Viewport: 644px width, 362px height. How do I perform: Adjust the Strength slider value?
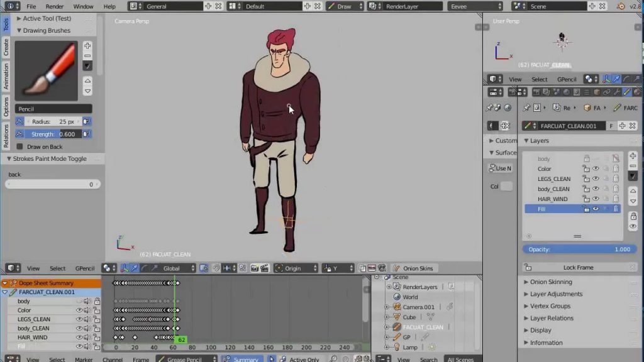[53, 134]
